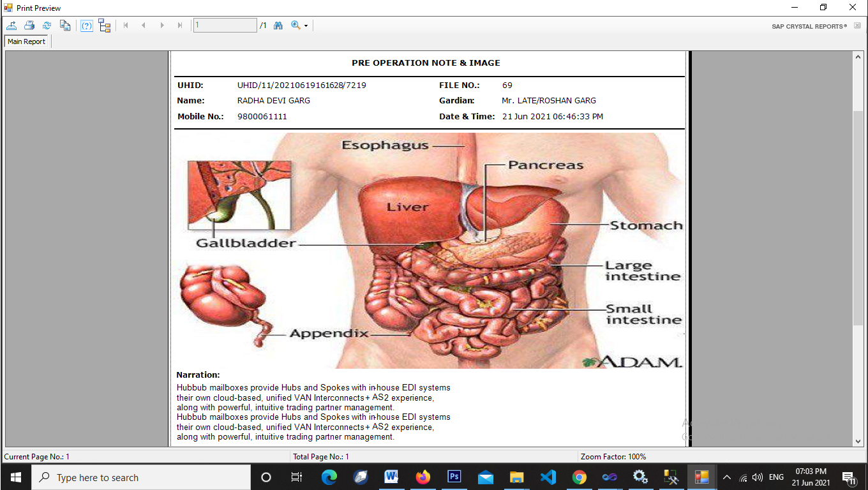This screenshot has height=490, width=868.
Task: Print the report using printer icon
Action: pos(29,26)
